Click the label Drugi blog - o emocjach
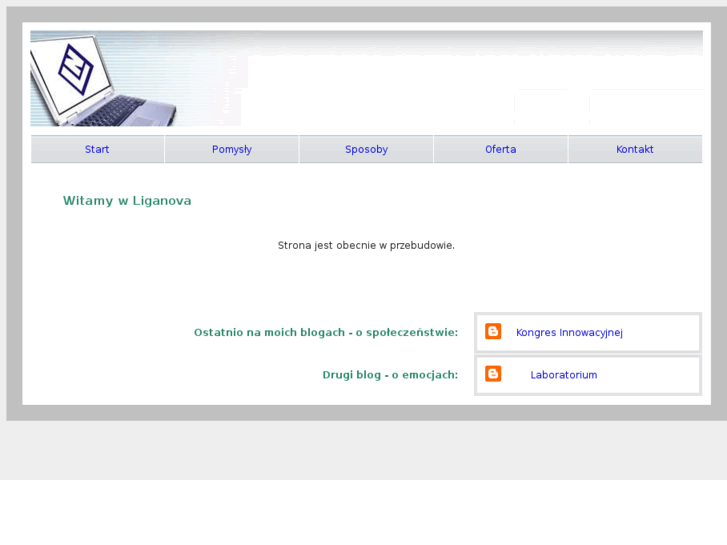Image resolution: width=727 pixels, height=545 pixels. coord(390,375)
